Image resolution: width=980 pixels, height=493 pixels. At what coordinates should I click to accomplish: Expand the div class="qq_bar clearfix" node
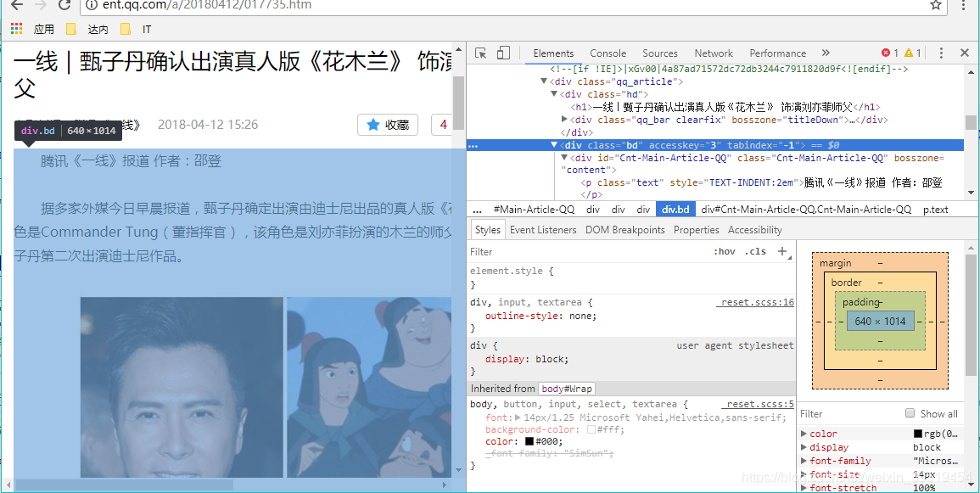click(x=564, y=120)
